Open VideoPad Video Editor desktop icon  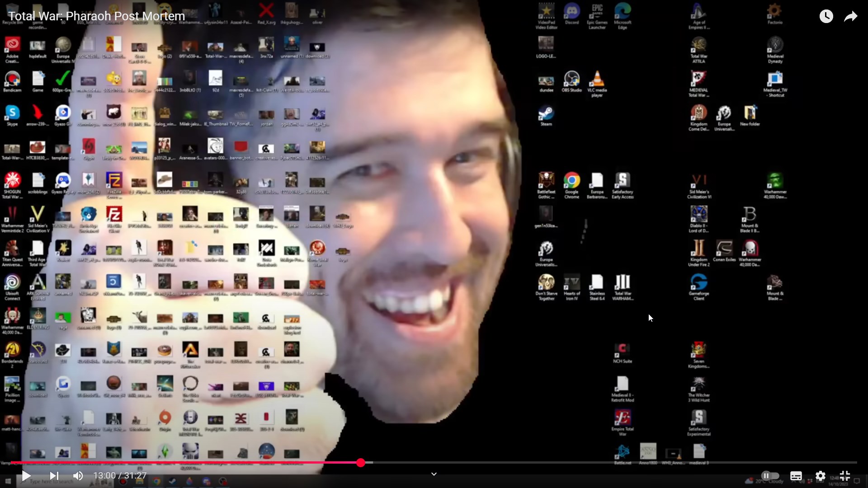pyautogui.click(x=546, y=16)
